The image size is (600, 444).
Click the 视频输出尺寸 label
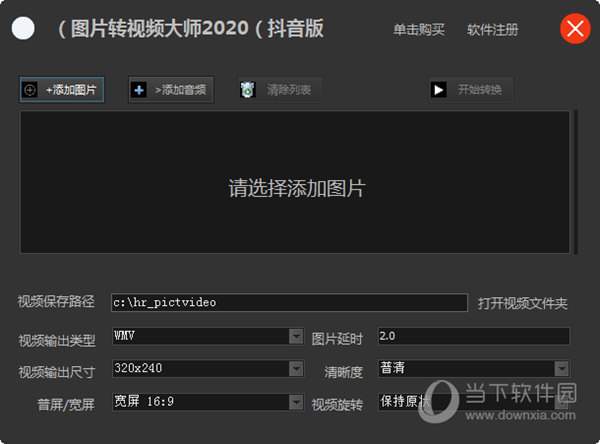[57, 372]
